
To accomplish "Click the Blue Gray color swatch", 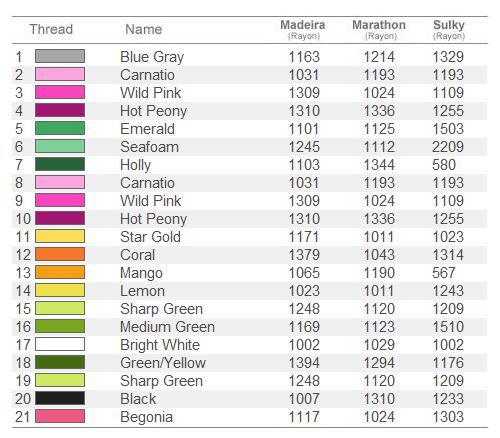I will pyautogui.click(x=60, y=56).
